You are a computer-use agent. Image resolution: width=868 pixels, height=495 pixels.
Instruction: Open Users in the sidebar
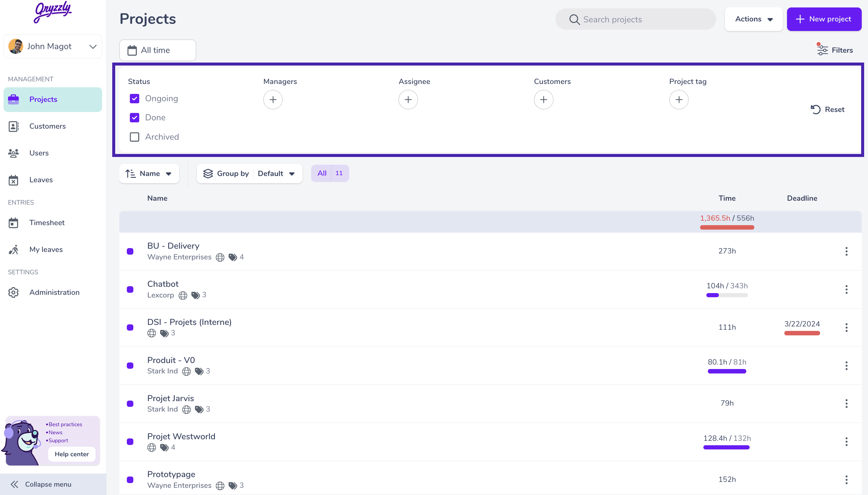[x=53, y=153]
